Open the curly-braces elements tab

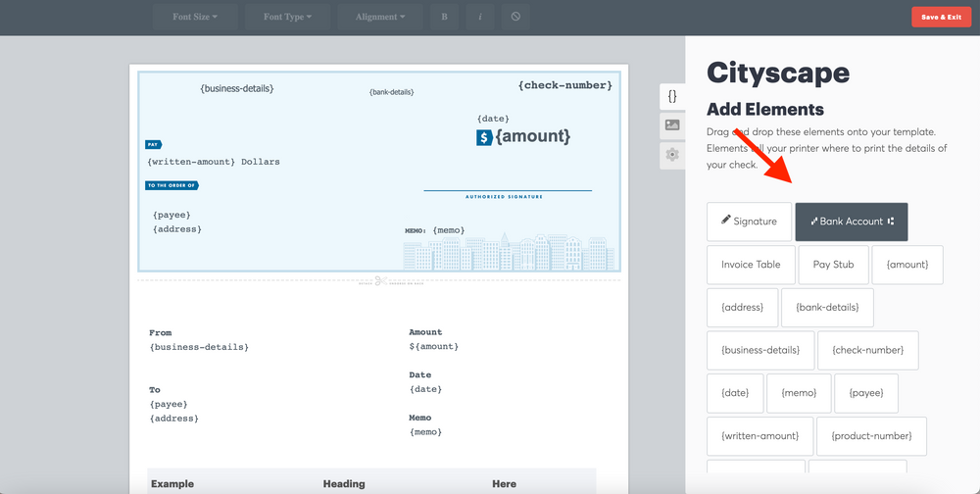(672, 96)
